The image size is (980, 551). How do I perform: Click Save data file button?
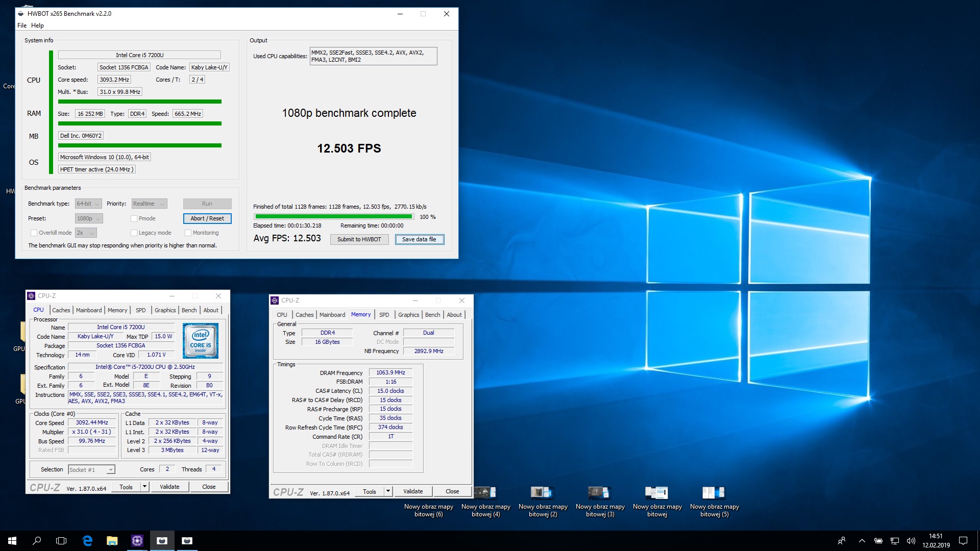420,240
